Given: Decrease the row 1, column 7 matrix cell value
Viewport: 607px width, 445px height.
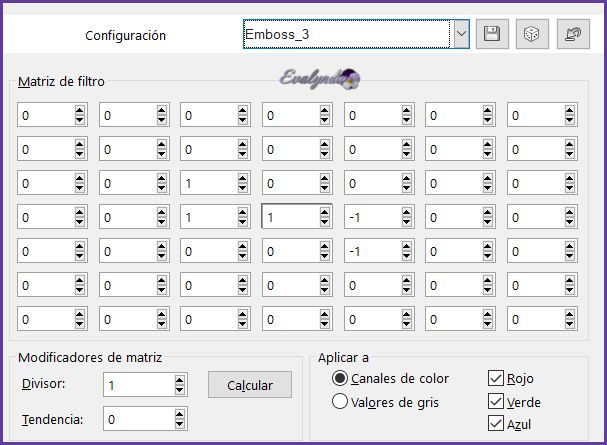Looking at the screenshot, I should coord(569,120).
